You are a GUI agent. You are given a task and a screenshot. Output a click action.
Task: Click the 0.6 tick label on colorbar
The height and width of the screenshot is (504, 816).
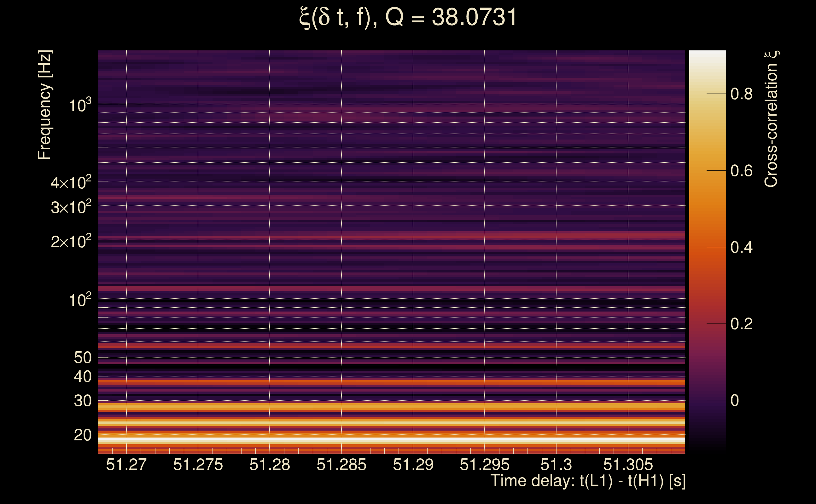pyautogui.click(x=741, y=171)
